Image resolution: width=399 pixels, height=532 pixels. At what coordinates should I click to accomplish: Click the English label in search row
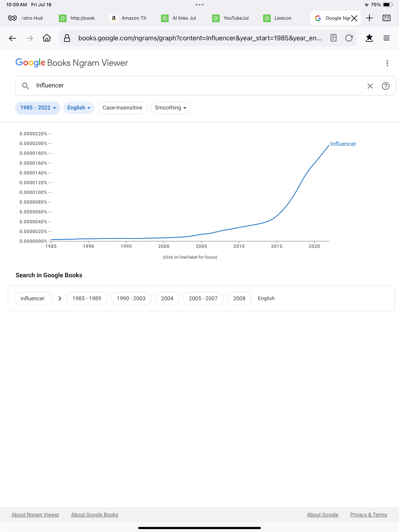(x=266, y=299)
